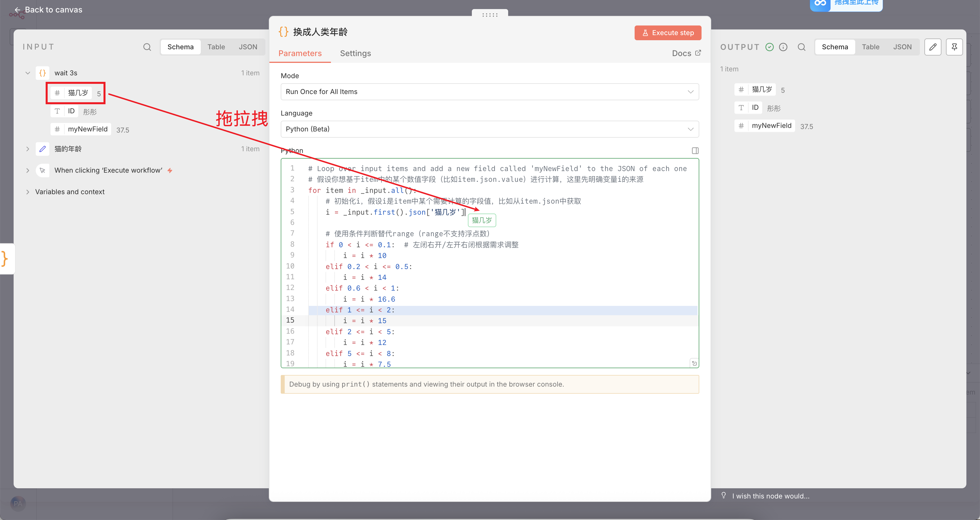Click the output info icon
This screenshot has width=980, height=520.
pyautogui.click(x=783, y=47)
